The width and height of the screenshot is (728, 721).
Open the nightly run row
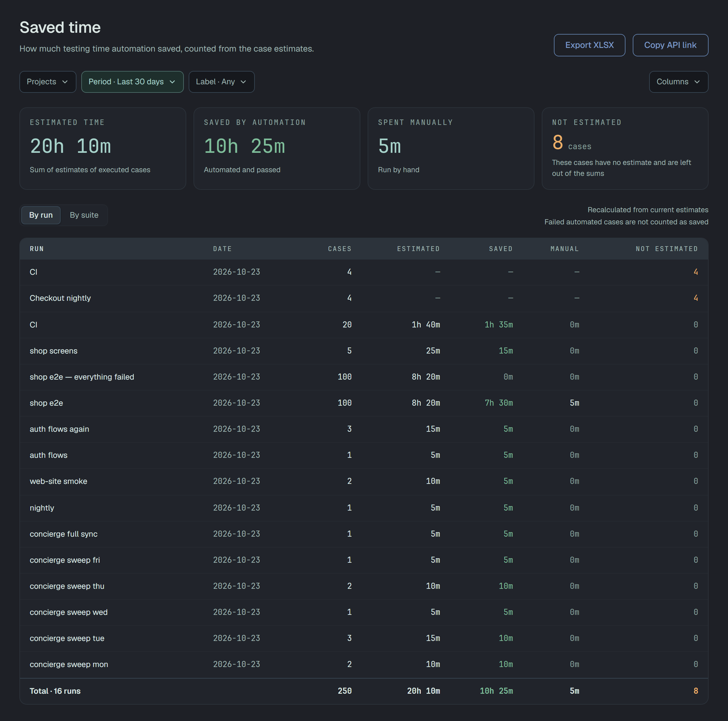(x=364, y=508)
